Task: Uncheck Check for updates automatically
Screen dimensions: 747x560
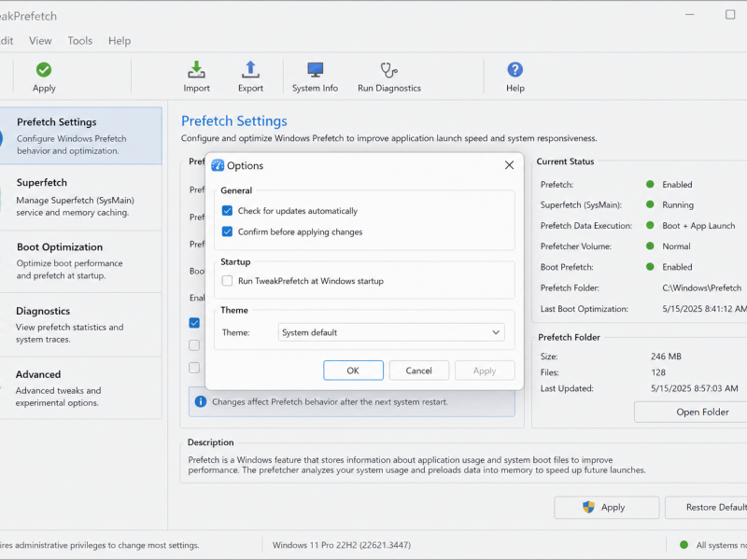Action: (x=227, y=211)
